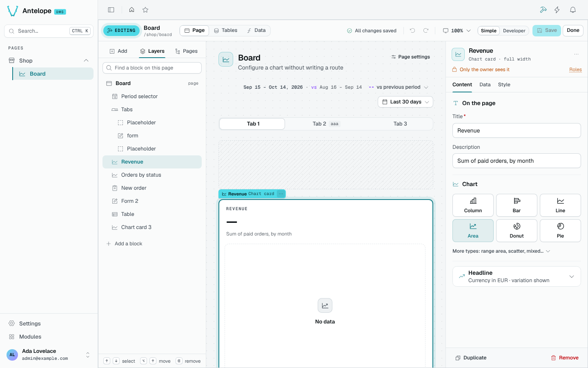Switch to Simple mode
Image resolution: width=588 pixels, height=368 pixels.
tap(488, 31)
